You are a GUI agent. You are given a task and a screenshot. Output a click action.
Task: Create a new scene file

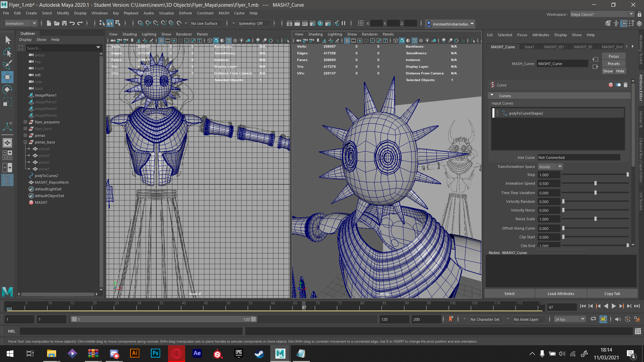coord(49,23)
